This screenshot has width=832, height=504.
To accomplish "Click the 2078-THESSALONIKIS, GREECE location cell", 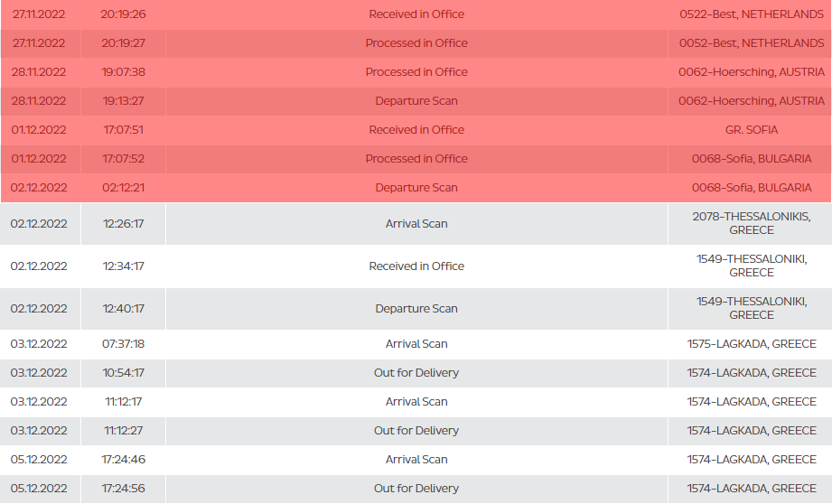I will click(x=752, y=223).
